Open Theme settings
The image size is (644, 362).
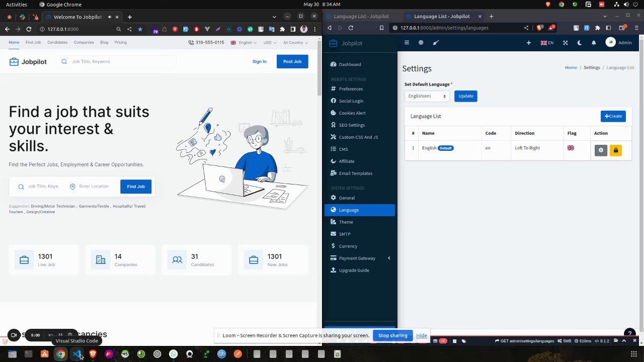coord(360,222)
